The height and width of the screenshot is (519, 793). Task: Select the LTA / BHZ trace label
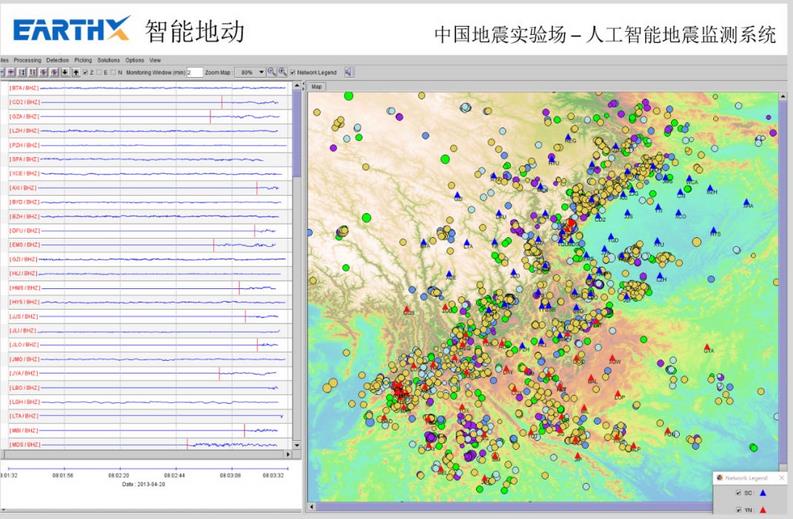pyautogui.click(x=24, y=416)
